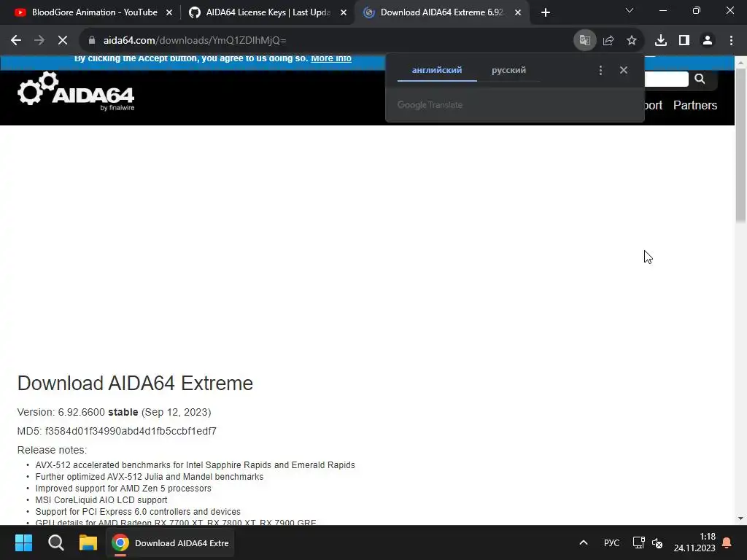Bookmark this page with the star
This screenshot has width=747, height=560.
click(632, 41)
